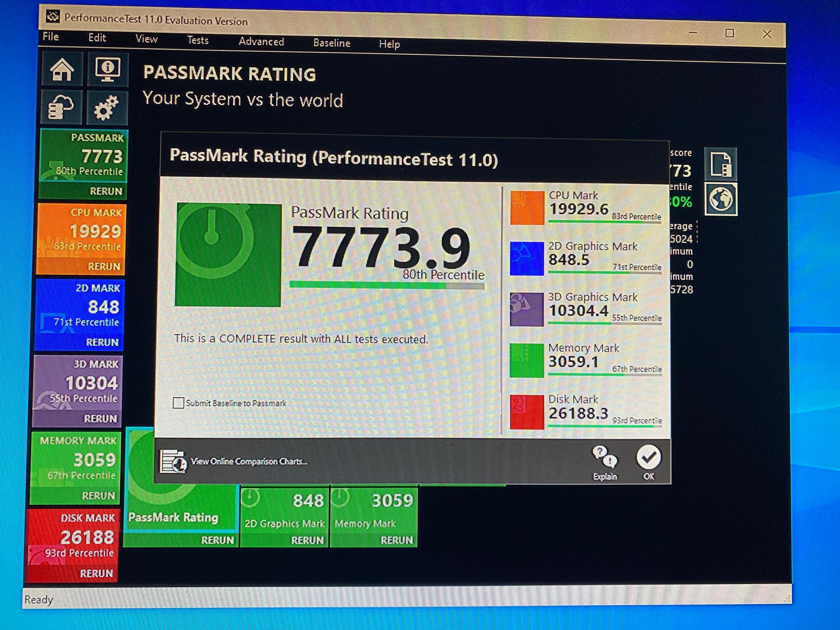
Task: Click RERUN on the PassMark Rating bottom tile
Action: coord(217,540)
